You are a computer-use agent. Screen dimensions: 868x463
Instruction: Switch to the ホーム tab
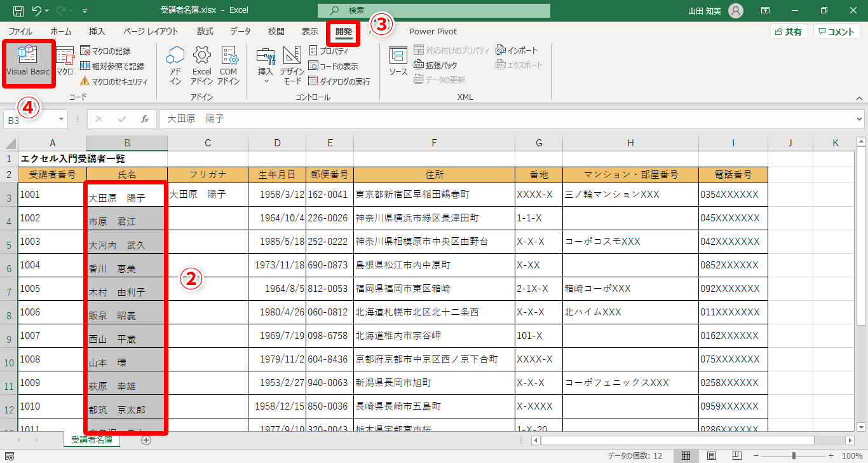(x=61, y=31)
